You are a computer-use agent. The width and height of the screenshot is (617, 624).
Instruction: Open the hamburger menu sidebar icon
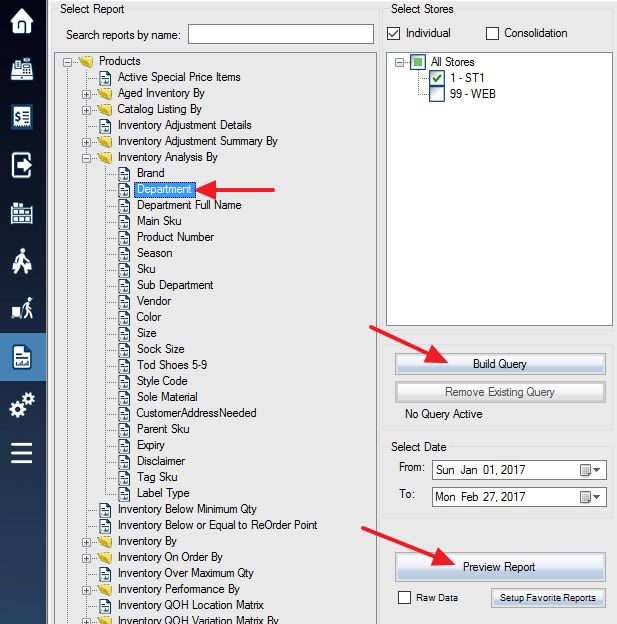point(22,453)
